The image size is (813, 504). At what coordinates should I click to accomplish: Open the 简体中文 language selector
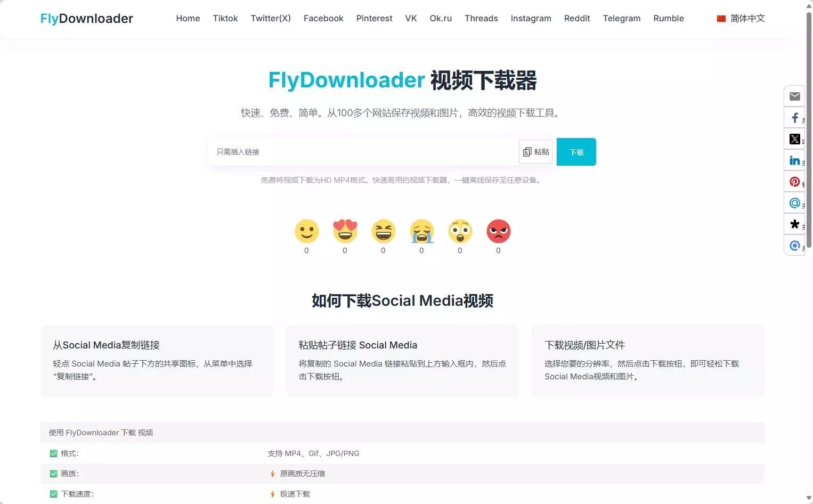coord(741,19)
